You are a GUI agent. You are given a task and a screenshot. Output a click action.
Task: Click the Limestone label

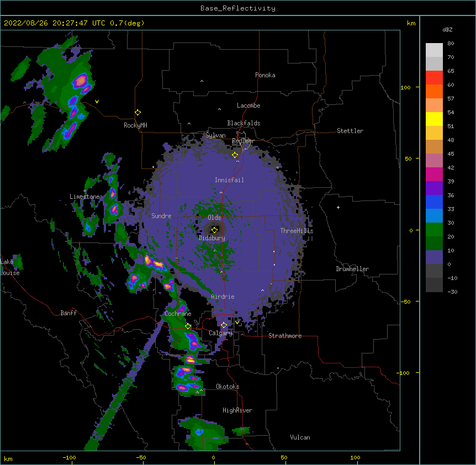click(84, 197)
